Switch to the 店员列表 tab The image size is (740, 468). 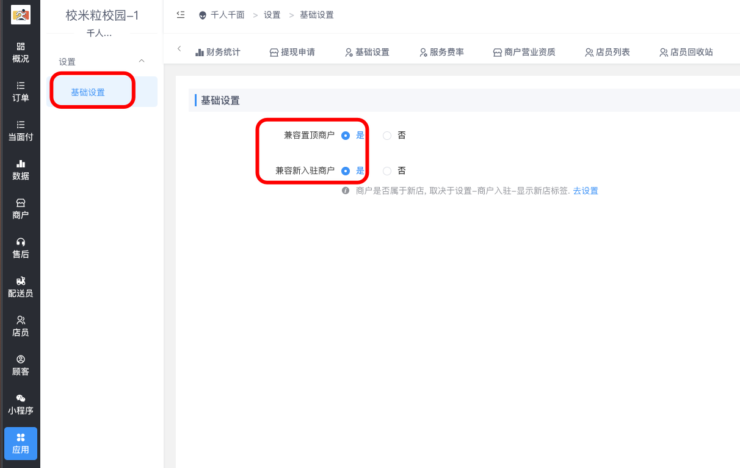[x=607, y=52]
